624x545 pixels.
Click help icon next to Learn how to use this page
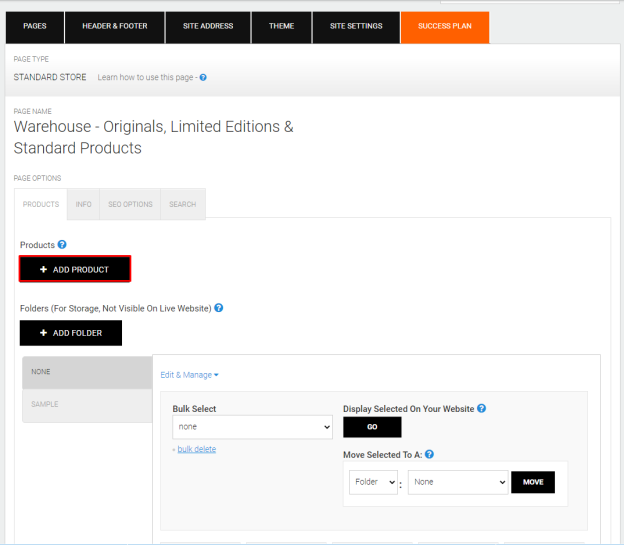click(203, 77)
